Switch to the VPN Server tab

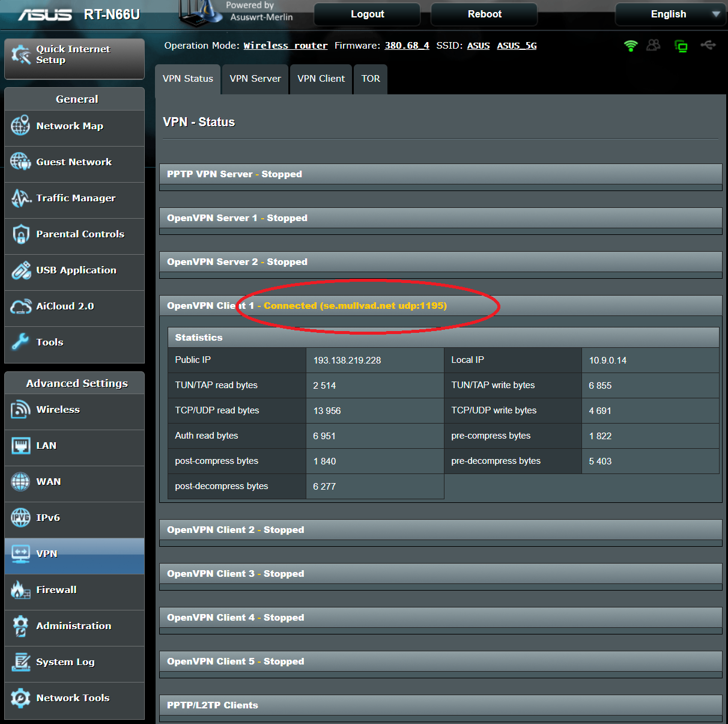pos(255,79)
